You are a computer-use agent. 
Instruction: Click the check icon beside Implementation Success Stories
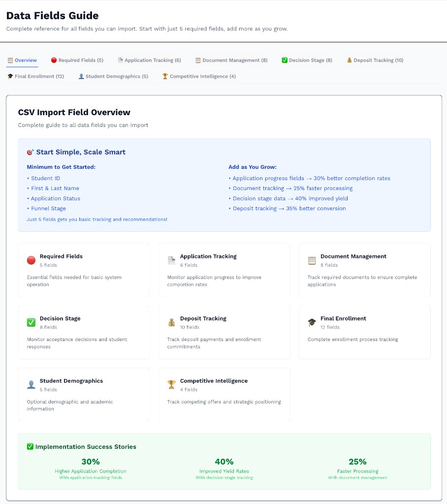(x=30, y=446)
